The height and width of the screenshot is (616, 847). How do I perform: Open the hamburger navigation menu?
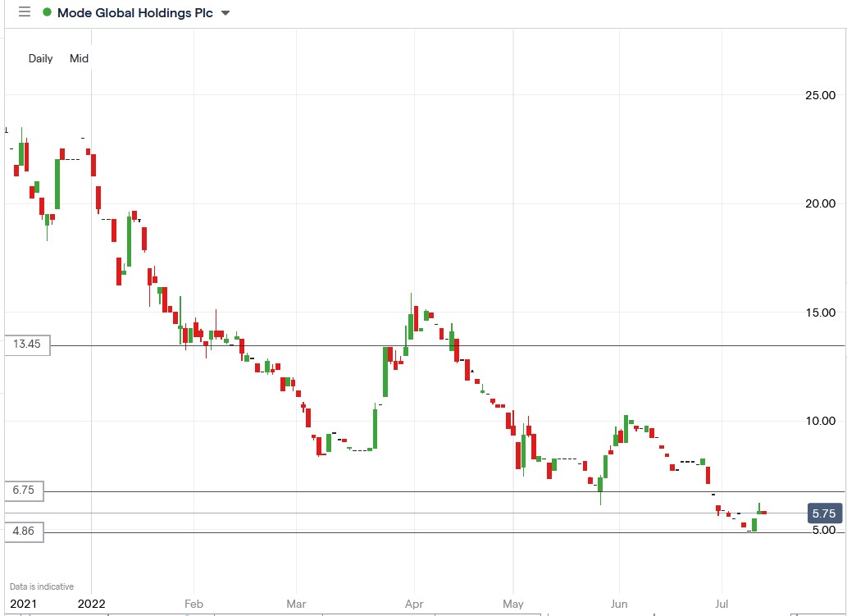click(25, 12)
